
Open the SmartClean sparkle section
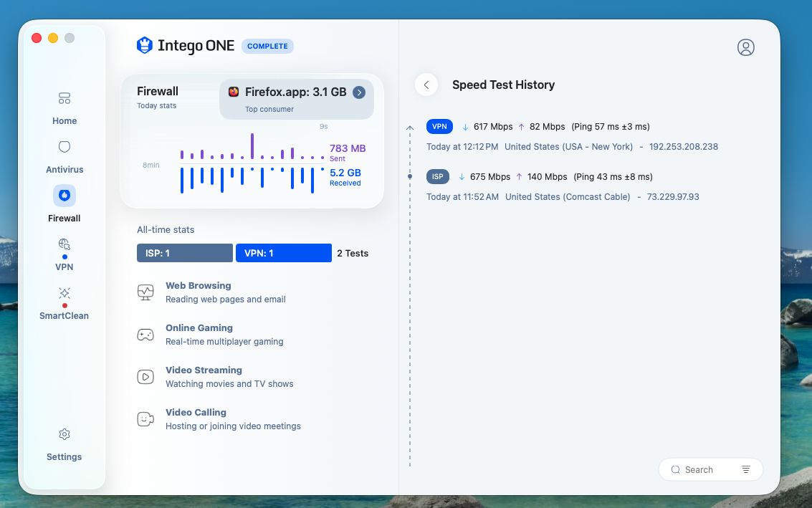[65, 304]
